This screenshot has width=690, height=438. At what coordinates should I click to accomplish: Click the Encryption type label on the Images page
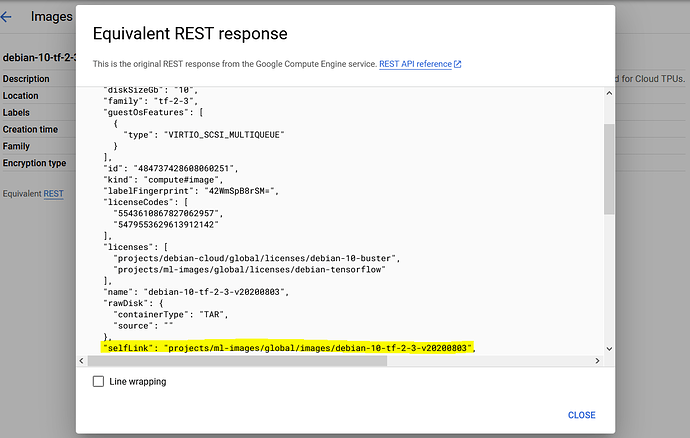pyautogui.click(x=34, y=163)
